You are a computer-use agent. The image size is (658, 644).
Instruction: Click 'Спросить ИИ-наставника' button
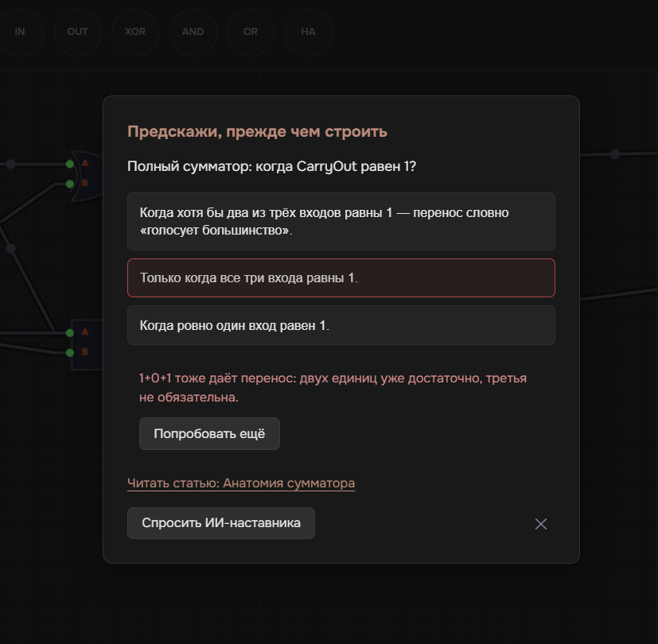click(x=221, y=523)
